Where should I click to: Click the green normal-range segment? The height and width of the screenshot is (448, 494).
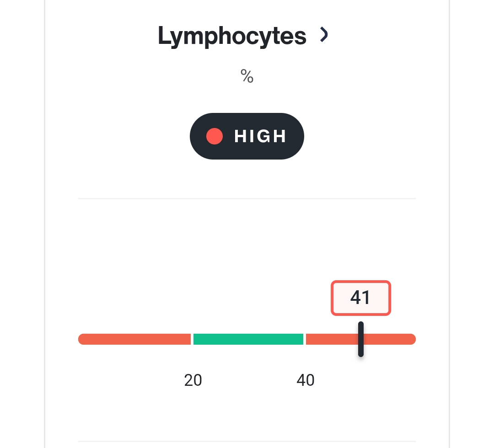tap(248, 339)
